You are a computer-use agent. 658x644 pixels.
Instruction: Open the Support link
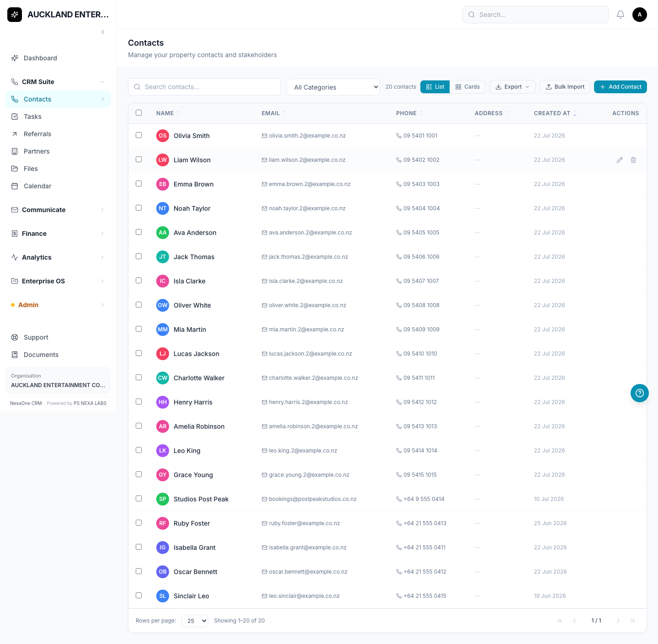(x=58, y=337)
